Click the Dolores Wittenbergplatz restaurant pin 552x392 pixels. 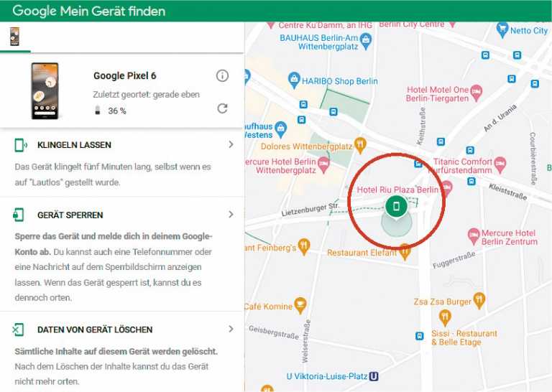(x=360, y=146)
